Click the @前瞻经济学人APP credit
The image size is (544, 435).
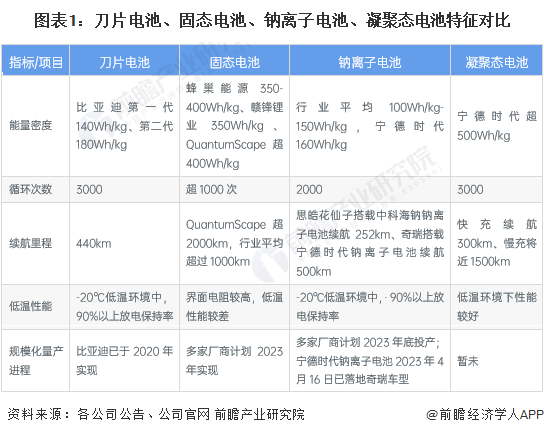pos(485,415)
